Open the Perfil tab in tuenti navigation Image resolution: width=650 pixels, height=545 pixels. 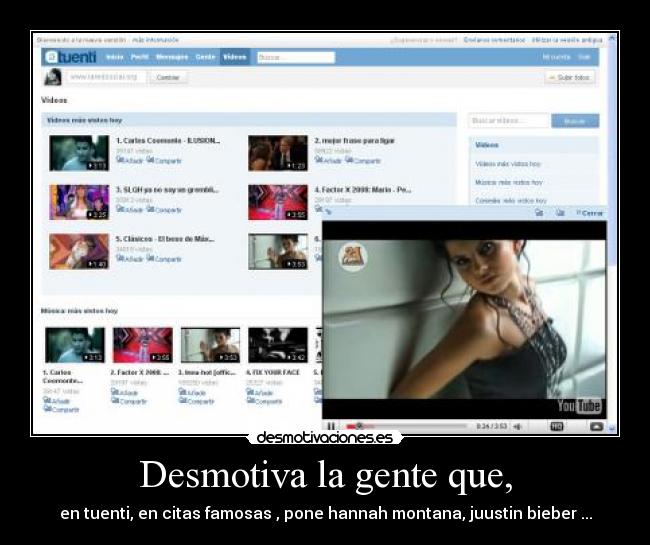point(140,57)
